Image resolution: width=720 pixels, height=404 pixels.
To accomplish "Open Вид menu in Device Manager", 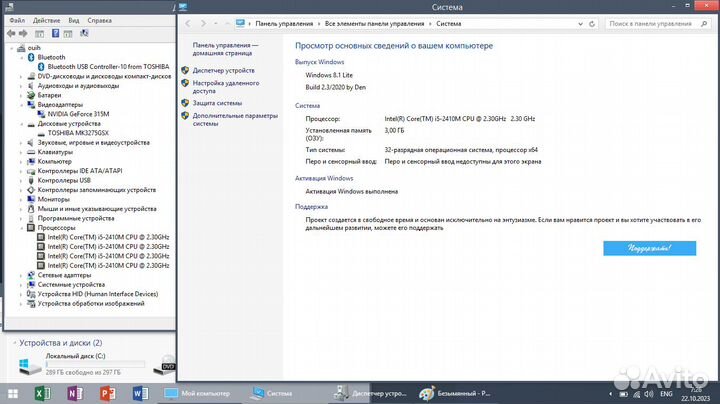I will (x=73, y=21).
